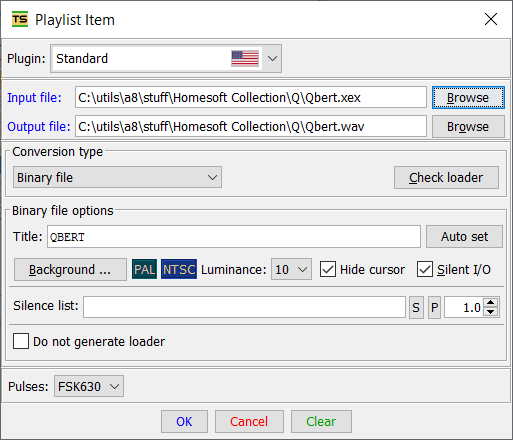Click the P button beside Silence list

coord(434,307)
